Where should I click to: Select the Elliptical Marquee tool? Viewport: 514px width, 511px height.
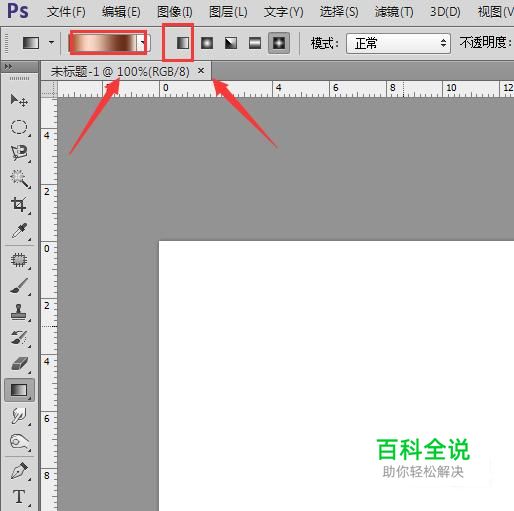point(19,127)
